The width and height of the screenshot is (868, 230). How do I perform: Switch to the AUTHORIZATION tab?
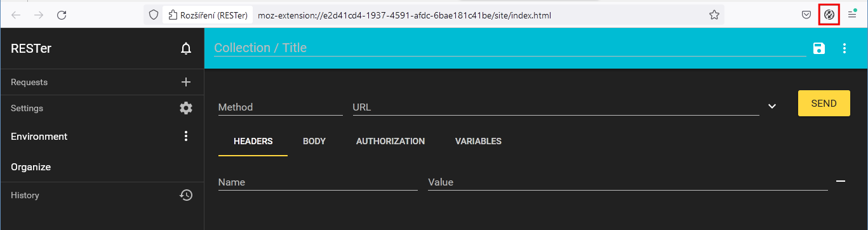click(391, 141)
